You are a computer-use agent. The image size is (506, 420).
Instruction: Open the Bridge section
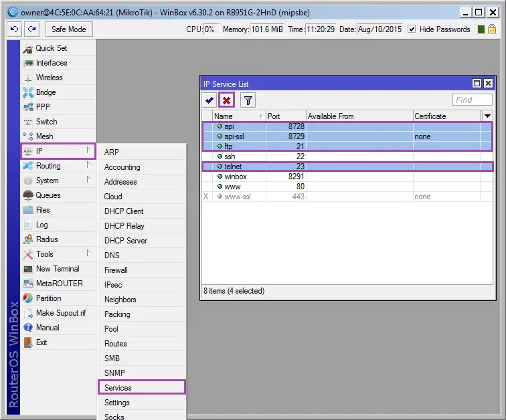click(59, 92)
